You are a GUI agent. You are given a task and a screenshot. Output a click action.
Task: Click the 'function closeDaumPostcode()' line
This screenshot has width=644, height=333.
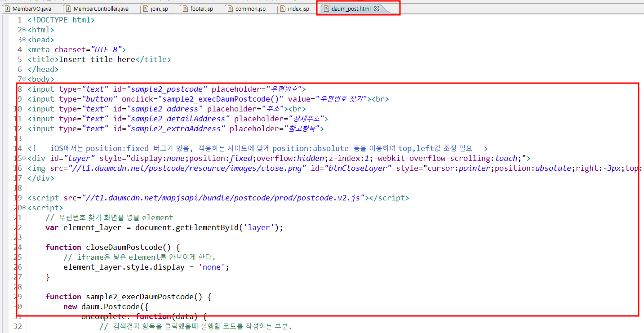pyautogui.click(x=113, y=247)
